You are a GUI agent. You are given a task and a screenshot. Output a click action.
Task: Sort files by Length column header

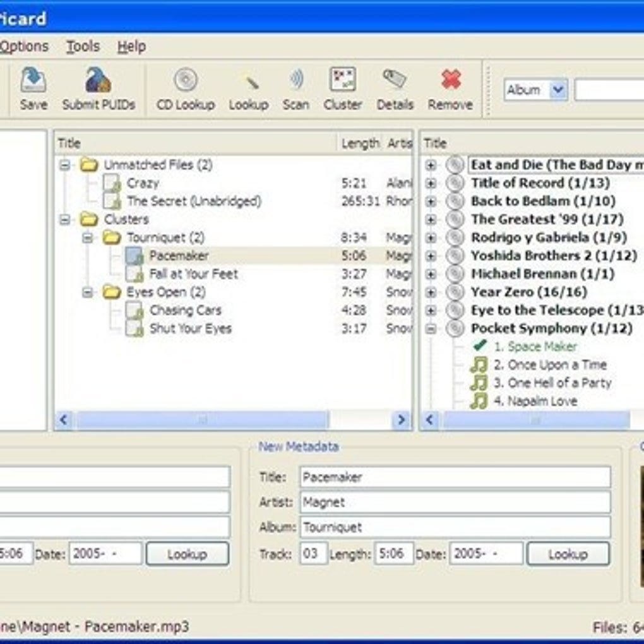360,143
